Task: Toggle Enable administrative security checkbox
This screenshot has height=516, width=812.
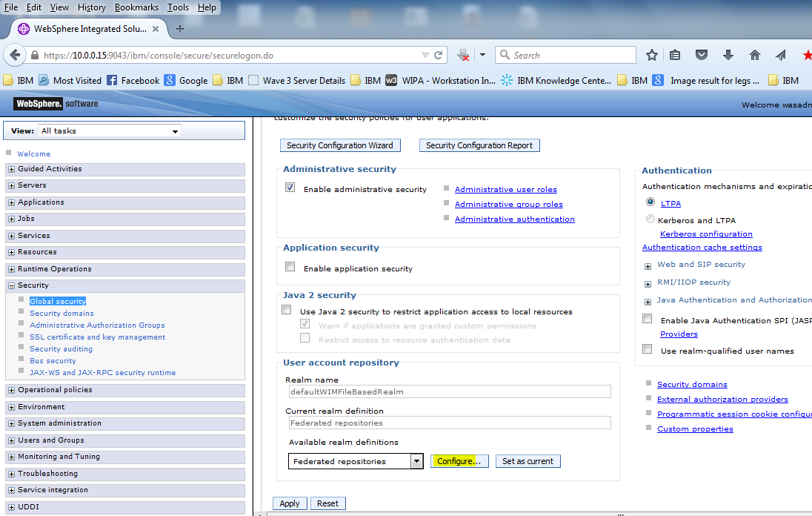Action: [x=290, y=188]
